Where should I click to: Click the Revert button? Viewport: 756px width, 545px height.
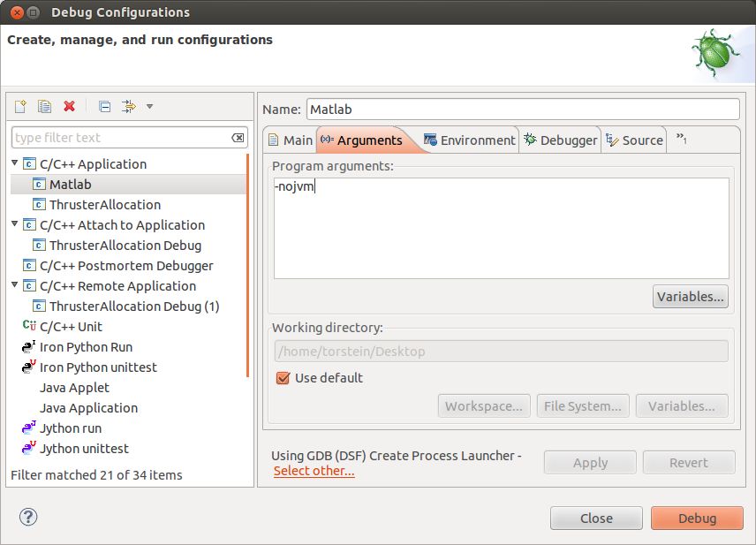(689, 463)
